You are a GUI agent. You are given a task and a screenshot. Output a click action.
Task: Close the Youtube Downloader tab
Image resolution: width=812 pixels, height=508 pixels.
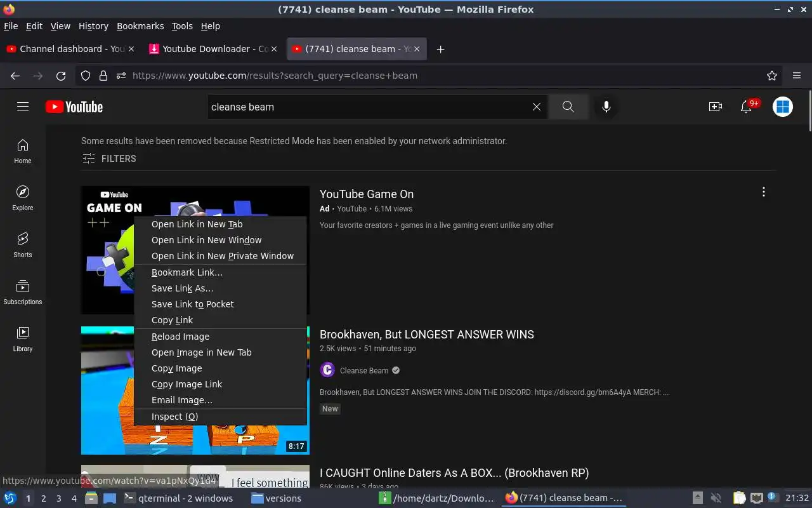pyautogui.click(x=274, y=49)
